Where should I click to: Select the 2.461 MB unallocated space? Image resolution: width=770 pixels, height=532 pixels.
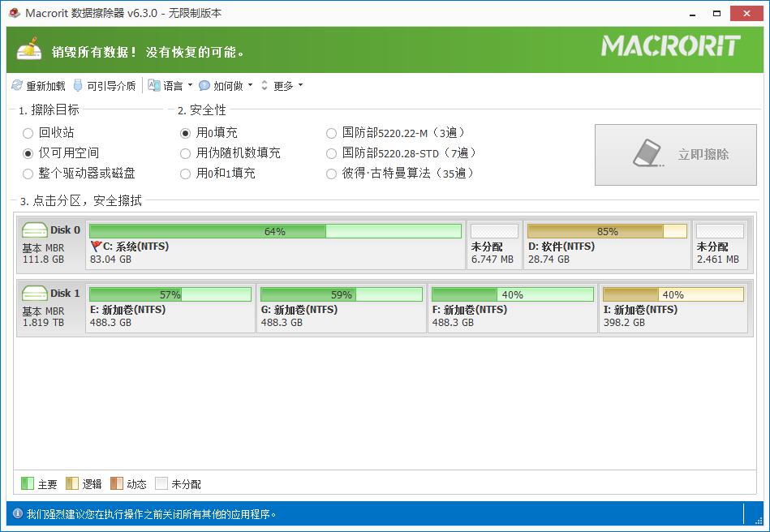[x=720, y=245]
